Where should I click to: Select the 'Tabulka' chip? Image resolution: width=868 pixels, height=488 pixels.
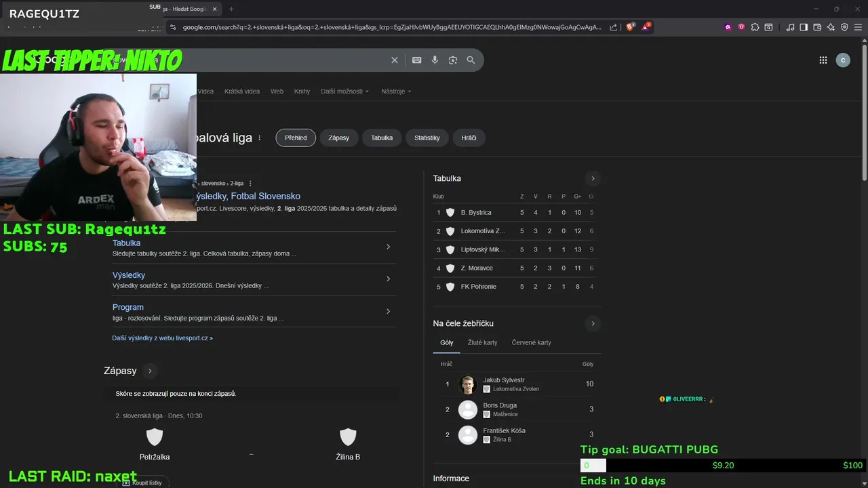pos(382,138)
